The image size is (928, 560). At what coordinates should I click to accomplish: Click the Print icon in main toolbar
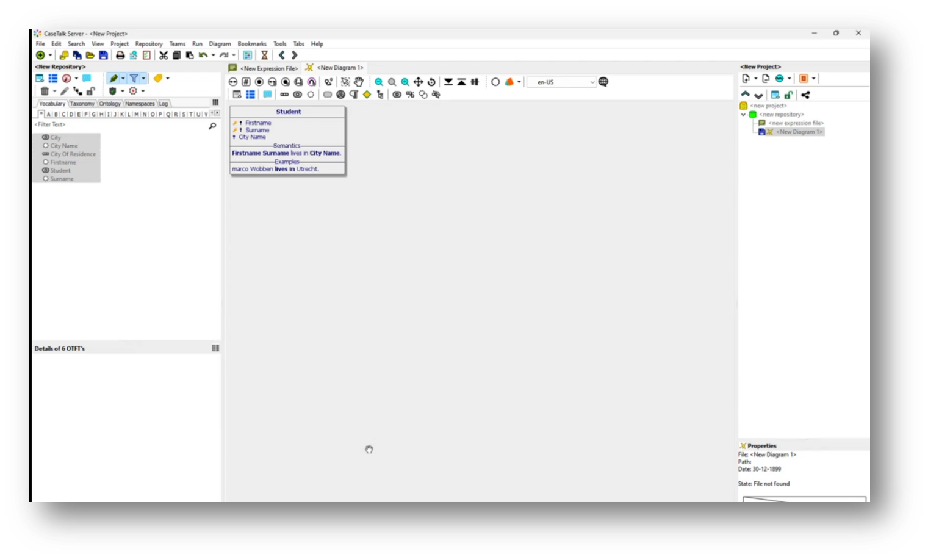tap(120, 55)
